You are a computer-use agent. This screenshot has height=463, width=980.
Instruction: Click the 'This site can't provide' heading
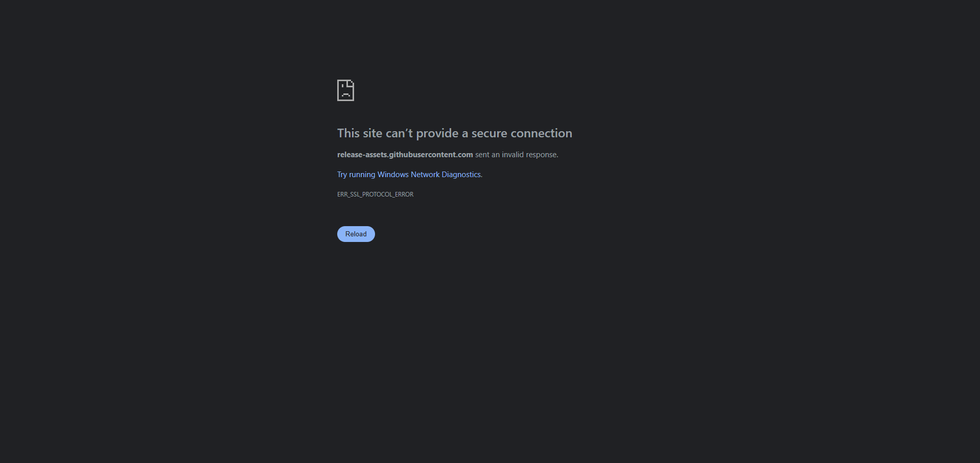(x=398, y=133)
